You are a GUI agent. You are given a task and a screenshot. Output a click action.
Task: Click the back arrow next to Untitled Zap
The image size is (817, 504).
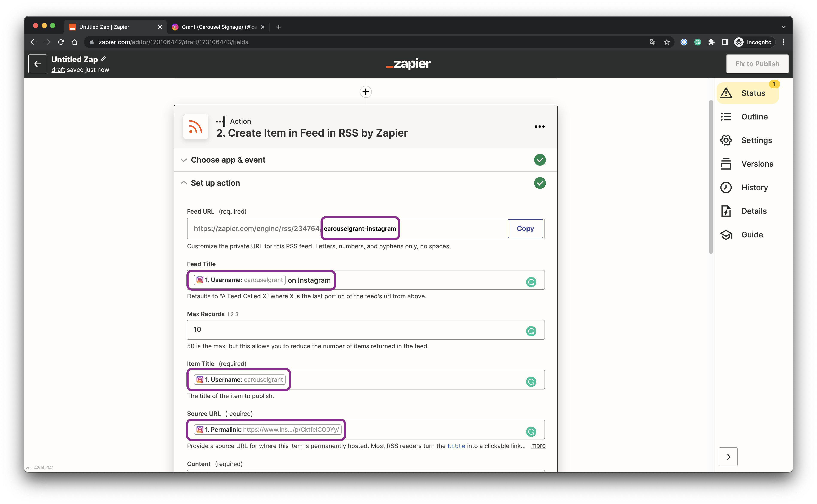coord(38,64)
